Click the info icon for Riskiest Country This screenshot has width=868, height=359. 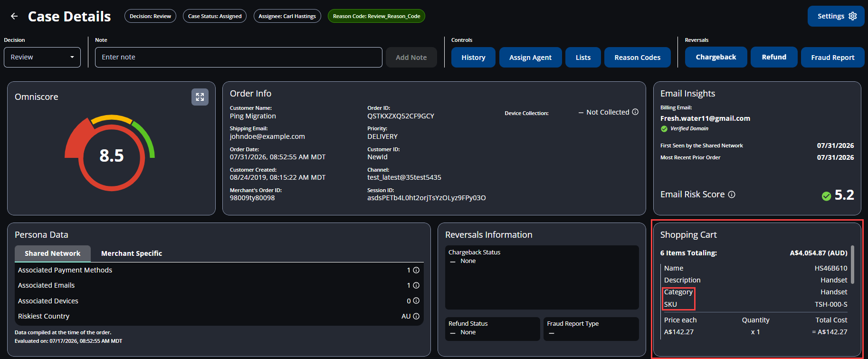tap(416, 316)
